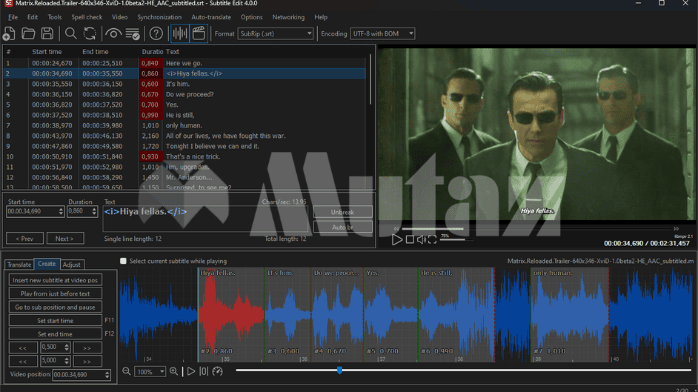Open visual sync eye icon
The height and width of the screenshot is (392, 698).
pyautogui.click(x=113, y=33)
